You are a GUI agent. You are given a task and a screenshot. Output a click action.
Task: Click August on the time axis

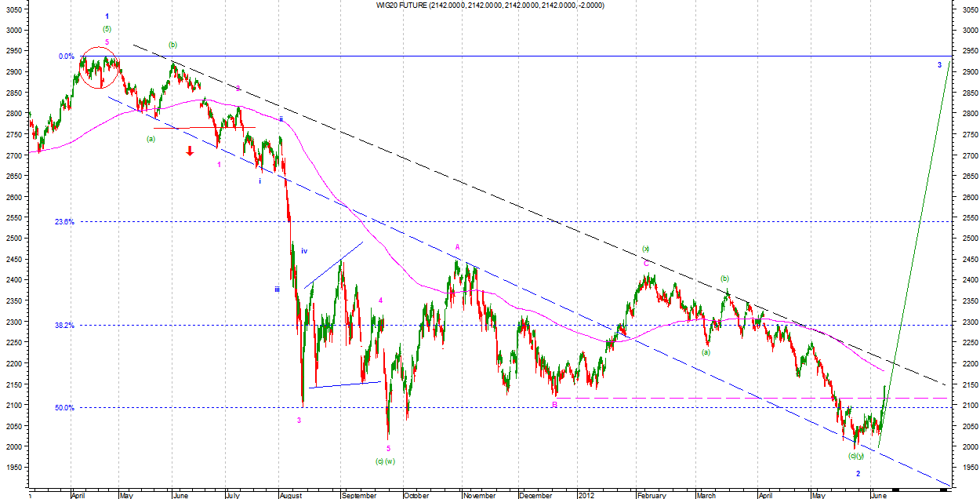pyautogui.click(x=289, y=495)
